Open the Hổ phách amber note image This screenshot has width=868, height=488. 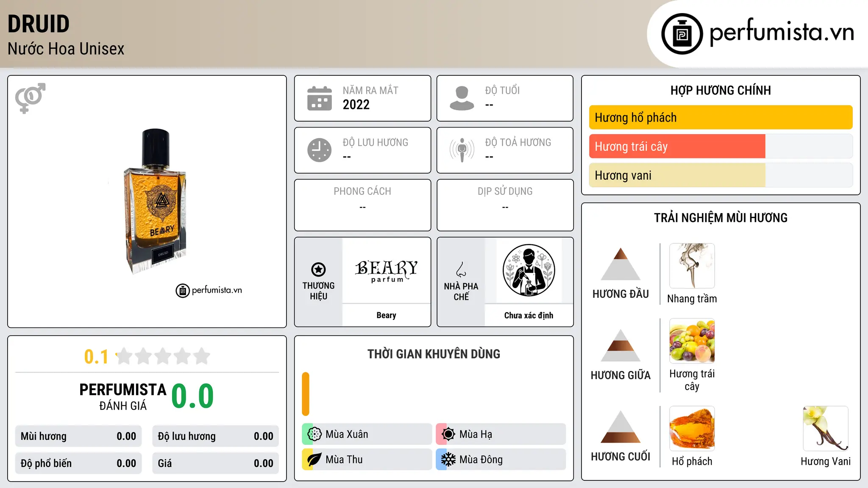tap(692, 428)
